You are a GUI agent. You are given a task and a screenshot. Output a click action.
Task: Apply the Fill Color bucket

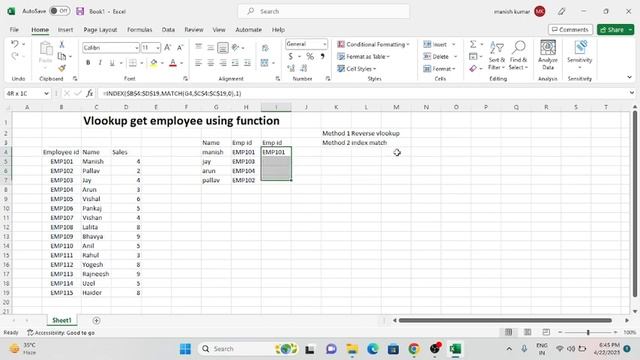tap(153, 62)
